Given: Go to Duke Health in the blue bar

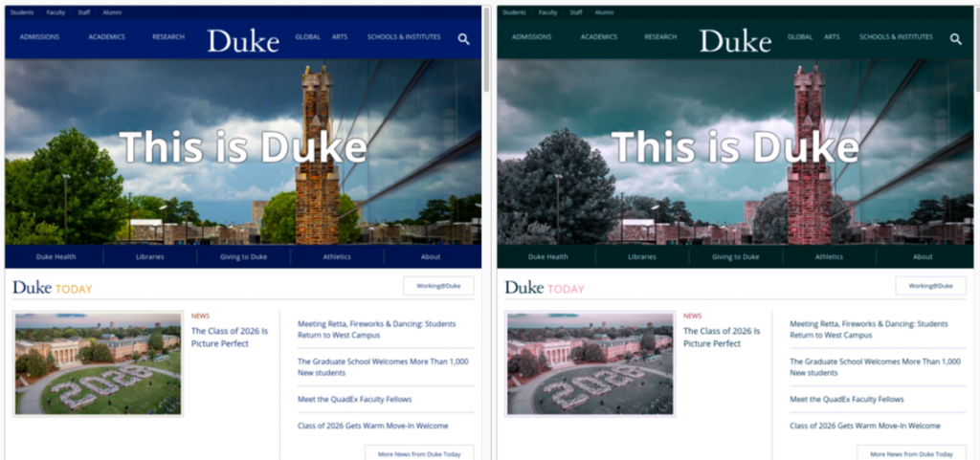Looking at the screenshot, I should 56,256.
